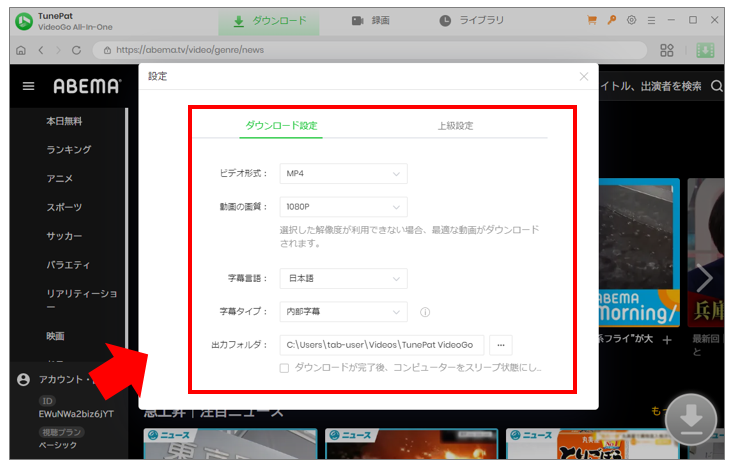Click the output folder path field

click(x=382, y=345)
